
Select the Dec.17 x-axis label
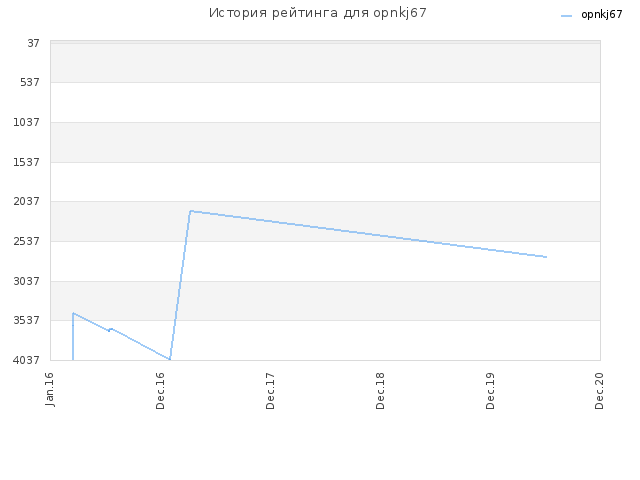point(270,391)
